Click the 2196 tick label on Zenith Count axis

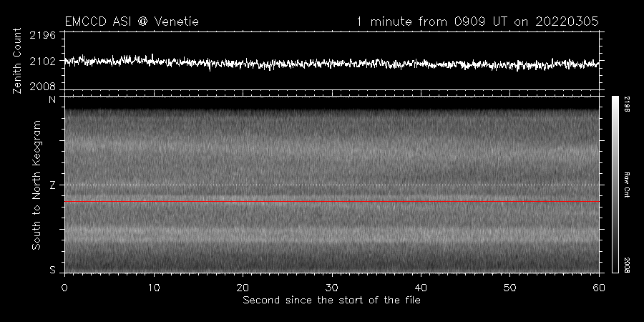[x=43, y=35]
